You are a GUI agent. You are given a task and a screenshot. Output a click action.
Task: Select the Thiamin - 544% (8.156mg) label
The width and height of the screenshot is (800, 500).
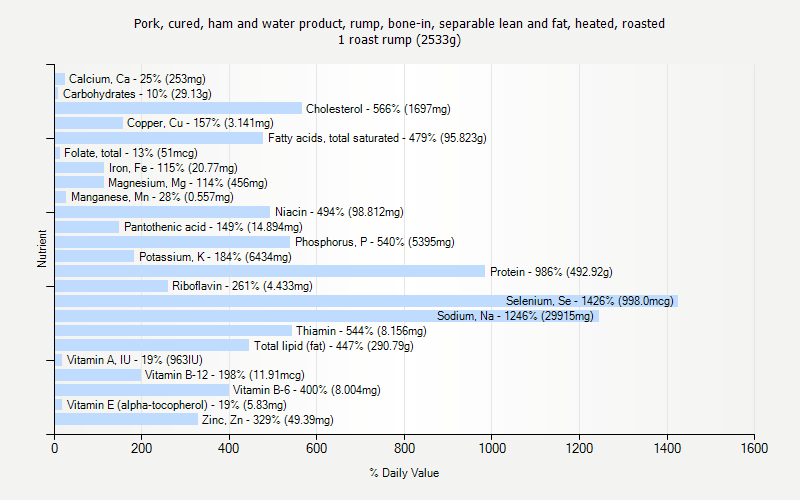point(361,331)
